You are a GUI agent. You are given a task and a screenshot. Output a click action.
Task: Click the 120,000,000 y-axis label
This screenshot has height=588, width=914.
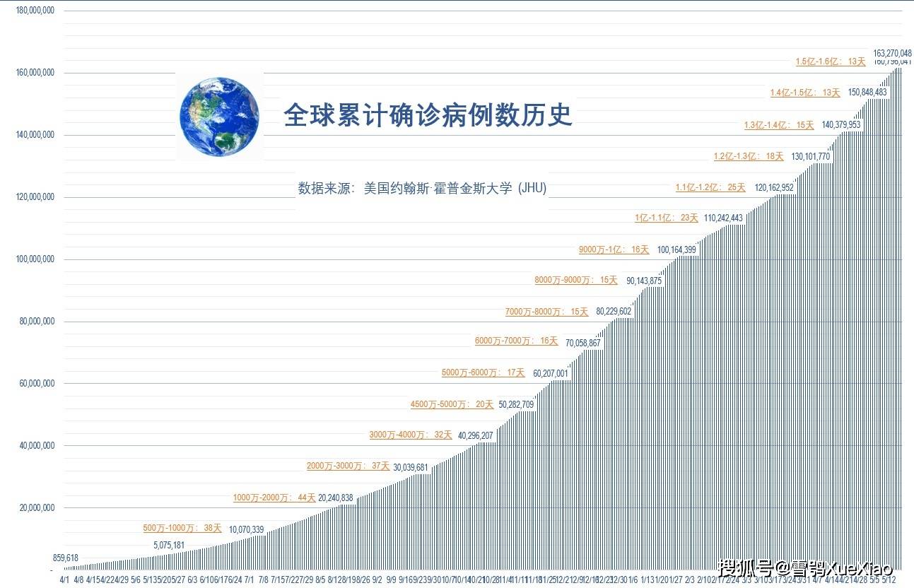(35, 197)
